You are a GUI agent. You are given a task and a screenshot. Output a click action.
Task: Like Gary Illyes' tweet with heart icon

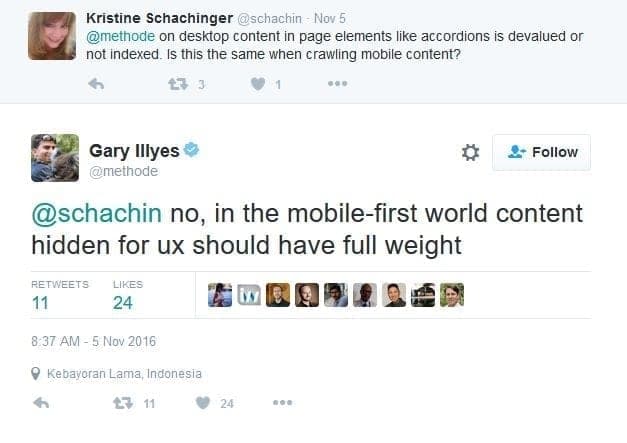point(203,403)
